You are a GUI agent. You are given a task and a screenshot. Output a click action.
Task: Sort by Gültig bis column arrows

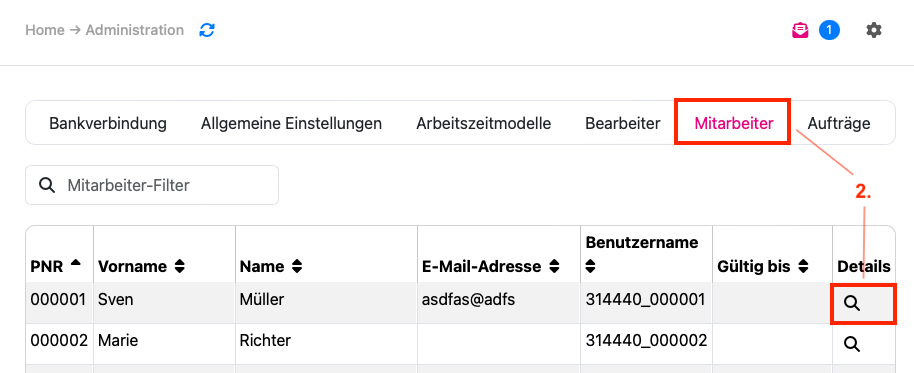click(803, 267)
